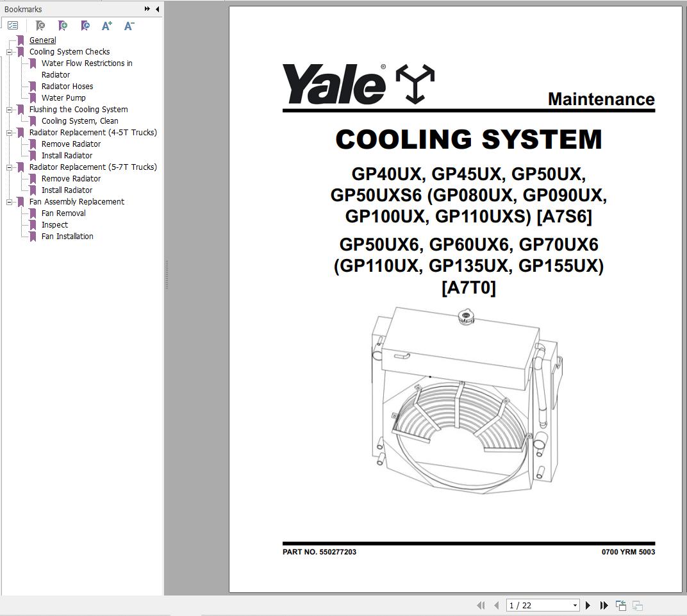This screenshot has height=616, width=687.
Task: Open the General bookmark
Action: tap(42, 40)
